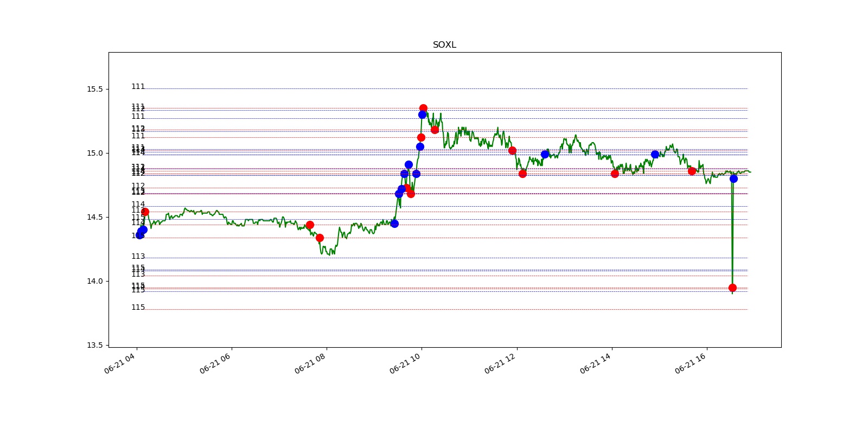Select the red marker at 14.54 just after 04:00
This screenshot has height=434, width=868.
145,212
